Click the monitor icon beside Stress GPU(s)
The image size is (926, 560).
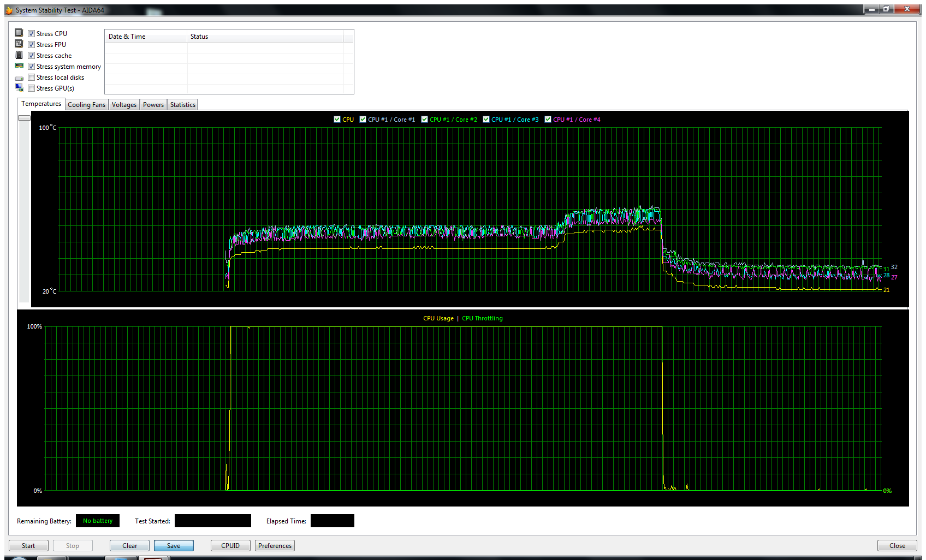pyautogui.click(x=19, y=88)
